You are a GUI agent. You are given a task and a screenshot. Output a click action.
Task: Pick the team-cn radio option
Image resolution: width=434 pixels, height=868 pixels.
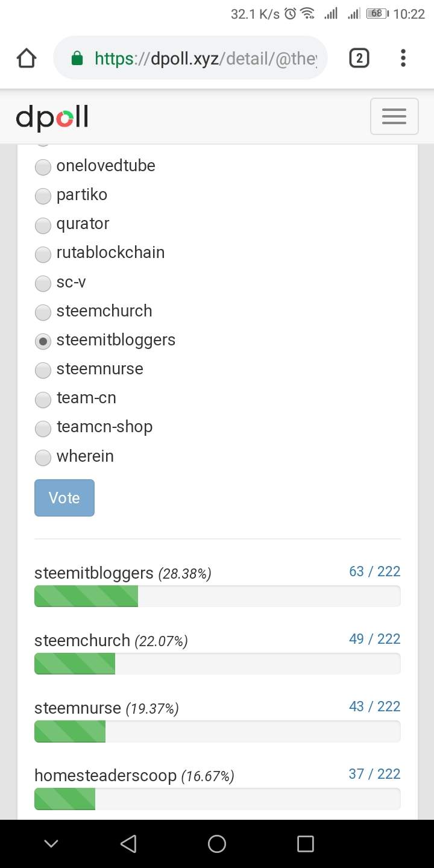pos(43,399)
